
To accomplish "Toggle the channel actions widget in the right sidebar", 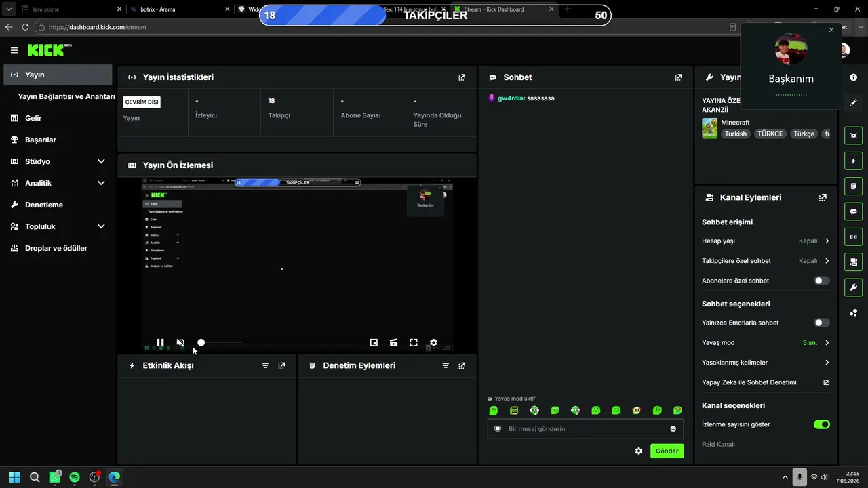I will click(x=854, y=262).
